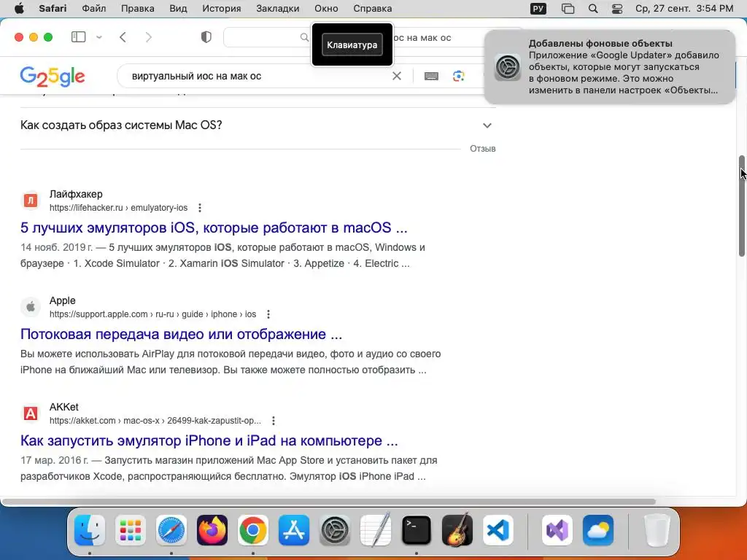Launch Google Chrome from the Dock
The image size is (747, 560).
point(253,531)
